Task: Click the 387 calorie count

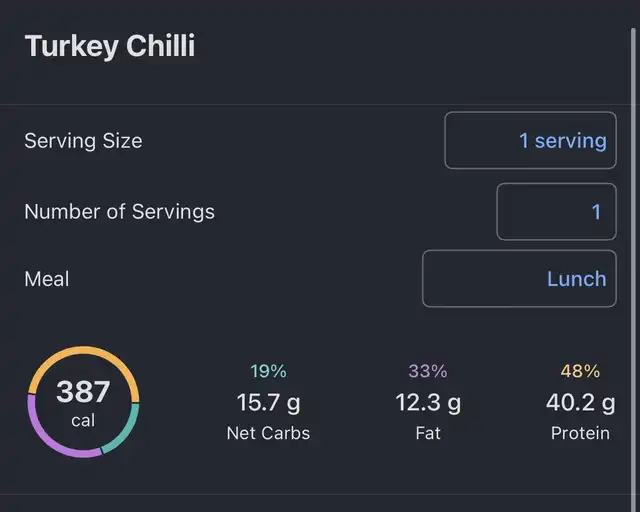Action: tap(83, 391)
